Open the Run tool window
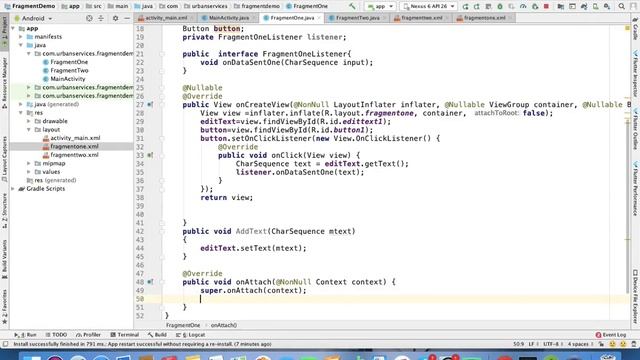This screenshot has height=360, width=640. pyautogui.click(x=25, y=335)
